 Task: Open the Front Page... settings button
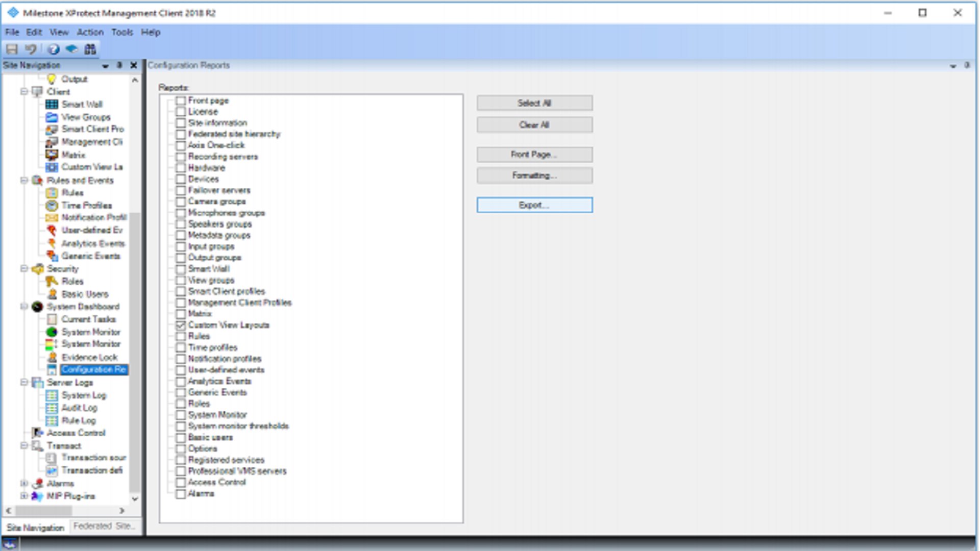click(534, 155)
